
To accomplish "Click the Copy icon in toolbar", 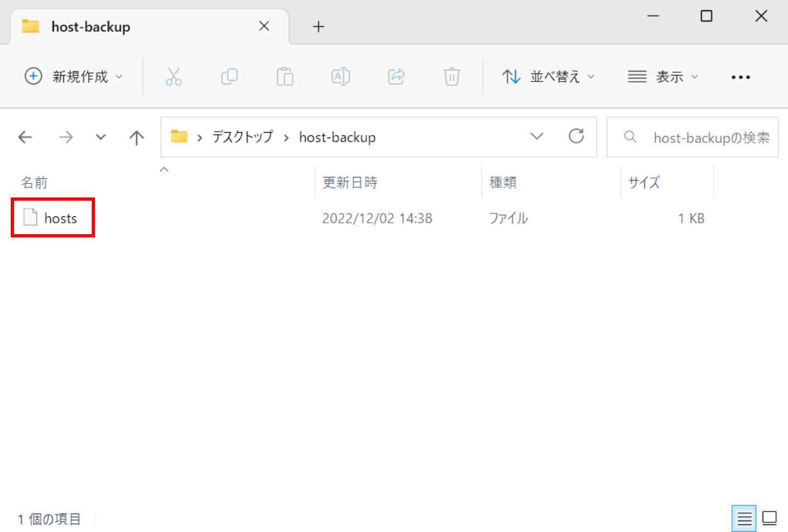I will click(x=229, y=77).
